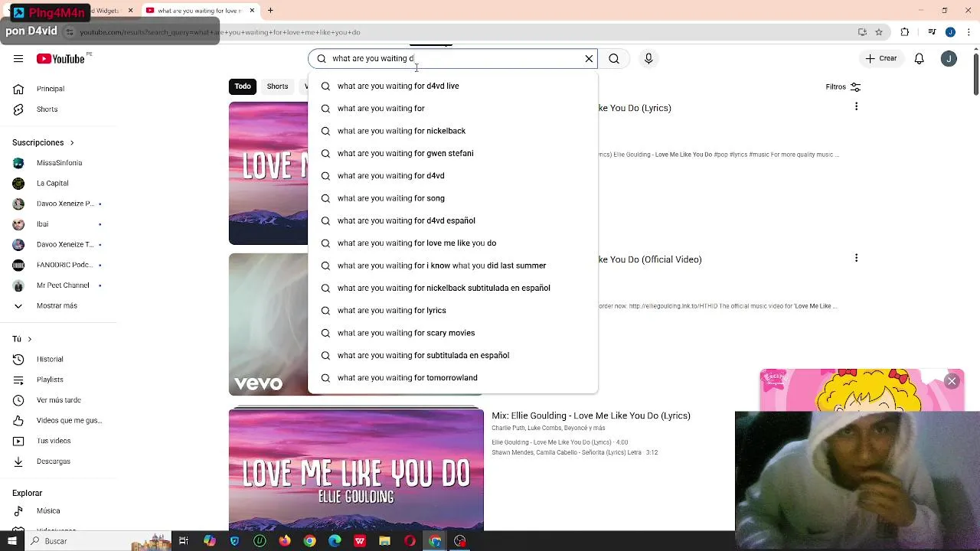The width and height of the screenshot is (980, 551).
Task: Go to the YouTube home logo
Action: (x=60, y=59)
